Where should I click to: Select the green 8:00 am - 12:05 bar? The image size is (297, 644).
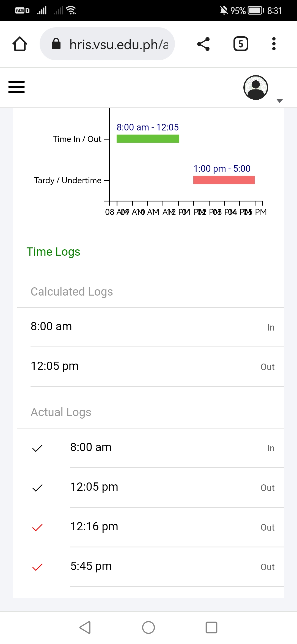(148, 139)
